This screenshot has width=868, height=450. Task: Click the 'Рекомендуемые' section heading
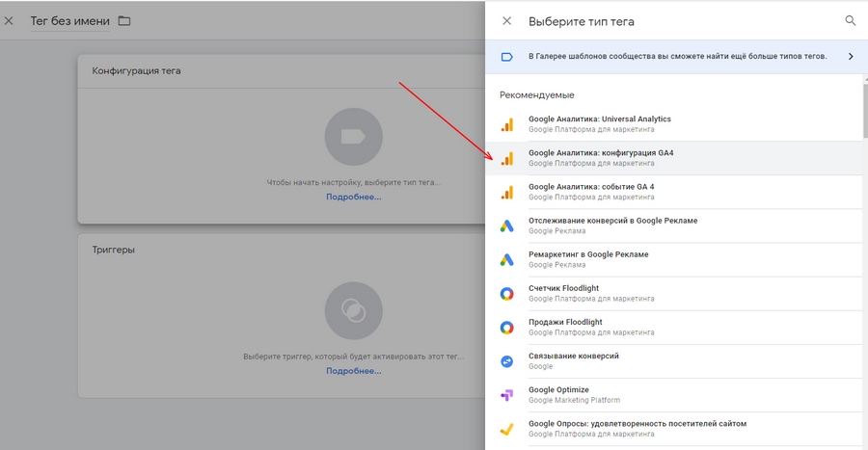tap(537, 95)
